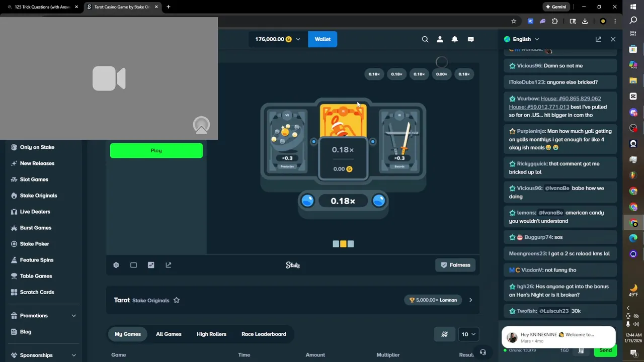Open Chrome profile avatar
Viewport: 644px width, 362px height.
(x=603, y=21)
